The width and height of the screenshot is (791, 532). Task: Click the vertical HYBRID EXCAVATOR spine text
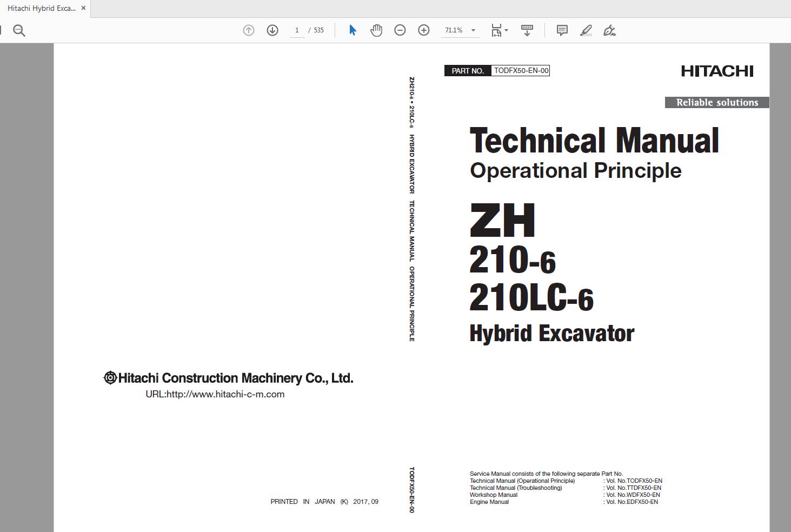click(x=411, y=164)
